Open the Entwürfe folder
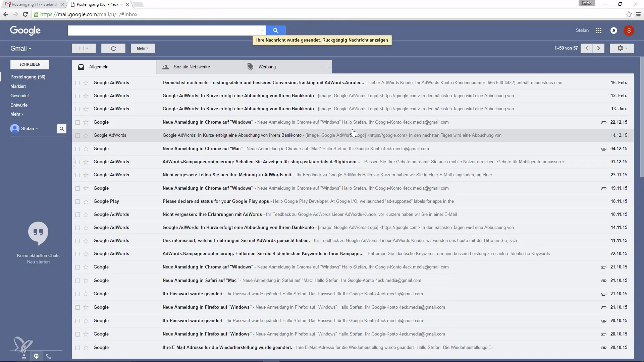This screenshot has width=644, height=362. [19, 105]
